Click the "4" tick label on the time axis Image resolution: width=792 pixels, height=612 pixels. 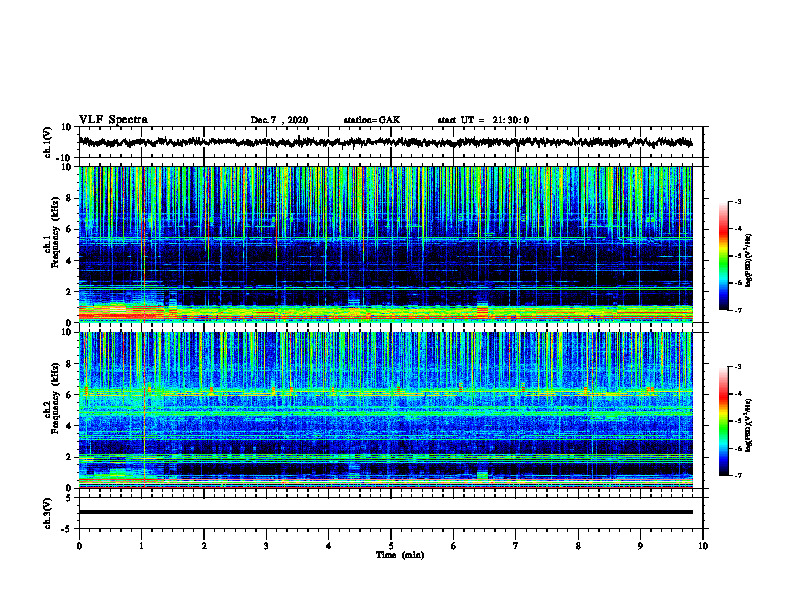click(x=329, y=546)
